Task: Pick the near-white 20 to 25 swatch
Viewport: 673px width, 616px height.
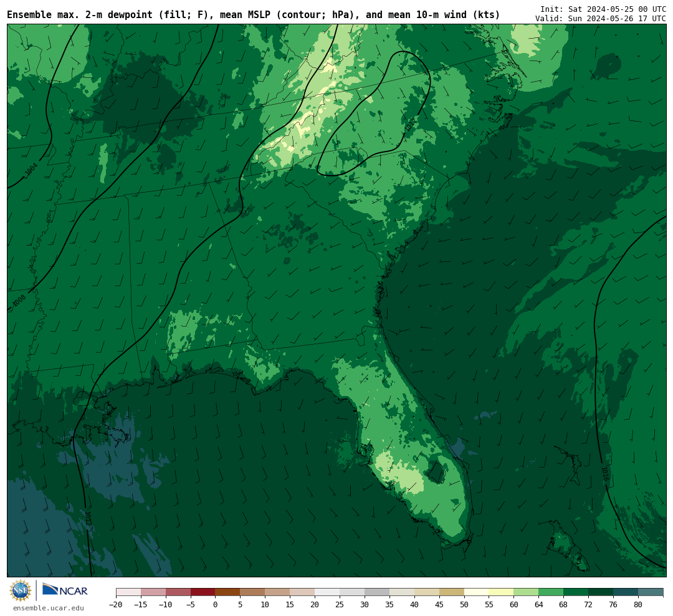Action: 328,592
